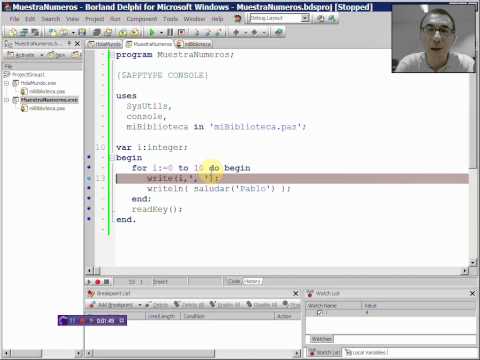Open the Run menu
Viewport: 480px width, 360px height.
point(115,19)
